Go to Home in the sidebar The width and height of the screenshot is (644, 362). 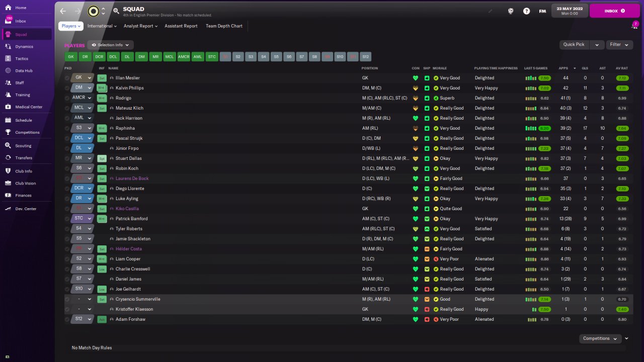click(x=21, y=8)
